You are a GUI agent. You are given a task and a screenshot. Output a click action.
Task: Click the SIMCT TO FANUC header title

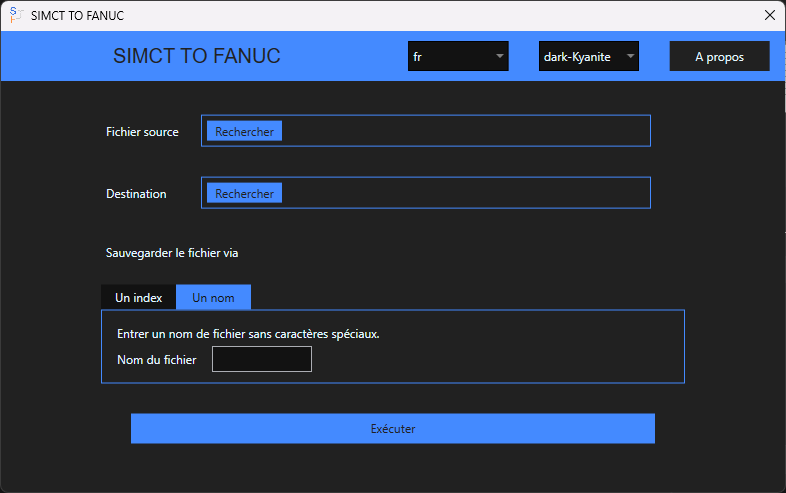click(x=196, y=56)
